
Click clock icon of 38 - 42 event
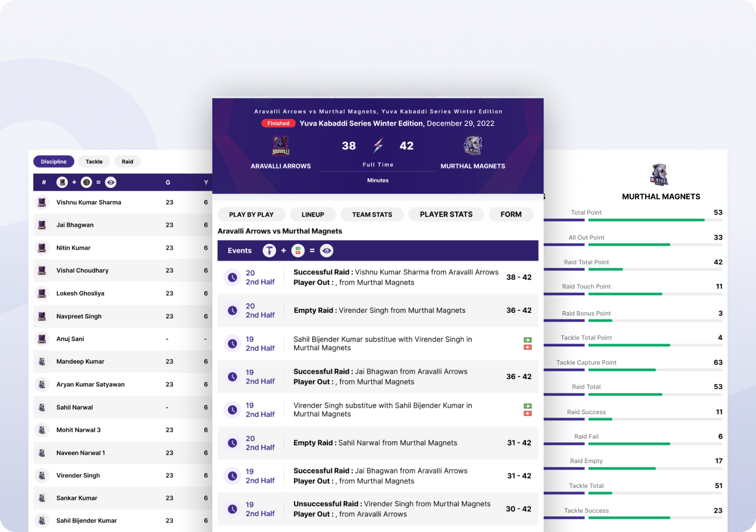(233, 277)
